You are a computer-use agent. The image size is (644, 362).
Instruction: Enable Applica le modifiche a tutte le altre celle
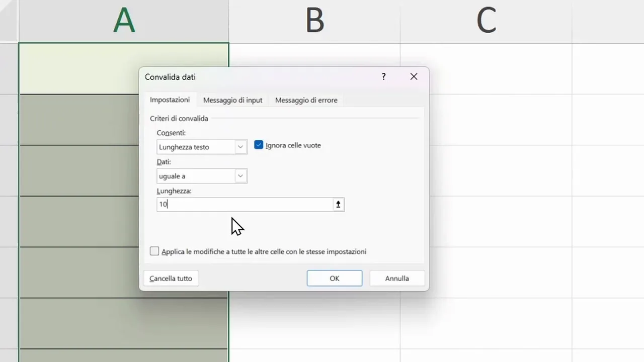154,251
